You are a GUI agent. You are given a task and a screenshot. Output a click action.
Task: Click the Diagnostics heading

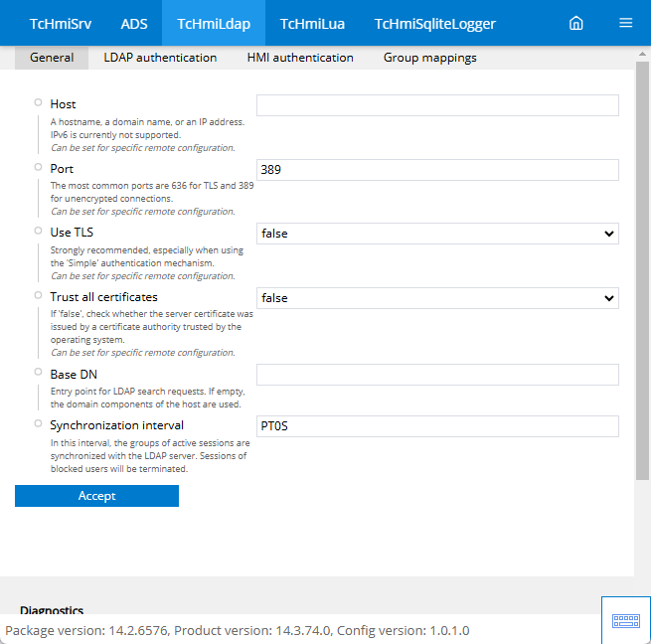52,609
